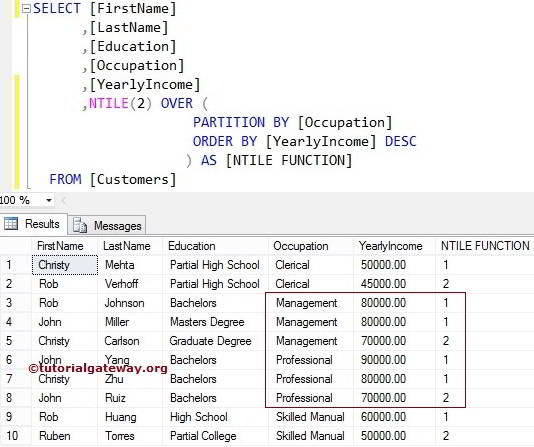Click the Christy cell in row 1

click(65, 265)
